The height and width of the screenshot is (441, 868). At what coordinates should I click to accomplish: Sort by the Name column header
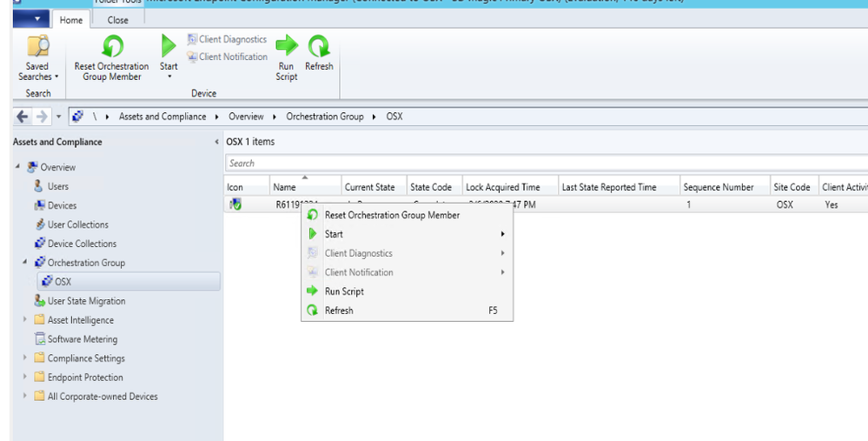point(305,187)
